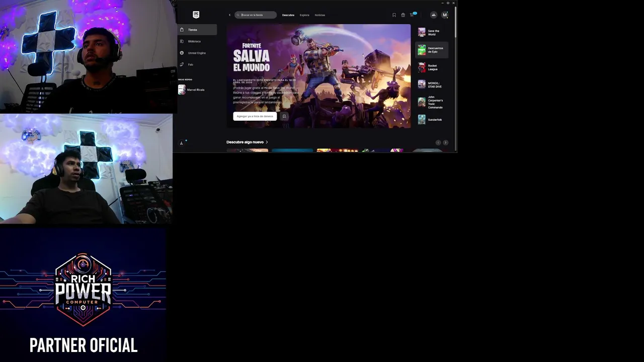Click the launcher vertical scrollbar
644x362 pixels.
coord(455,23)
